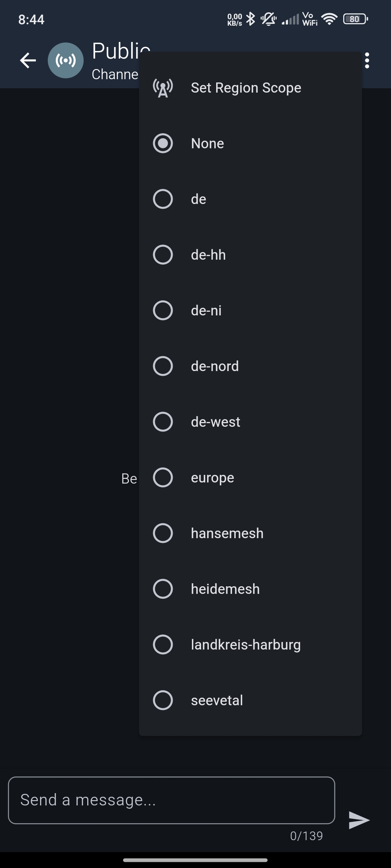Pick landkreis-harburg region scope
391x868 pixels.
163,644
